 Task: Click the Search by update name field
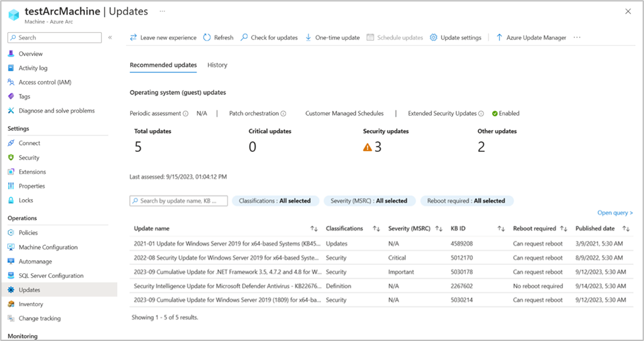point(179,200)
